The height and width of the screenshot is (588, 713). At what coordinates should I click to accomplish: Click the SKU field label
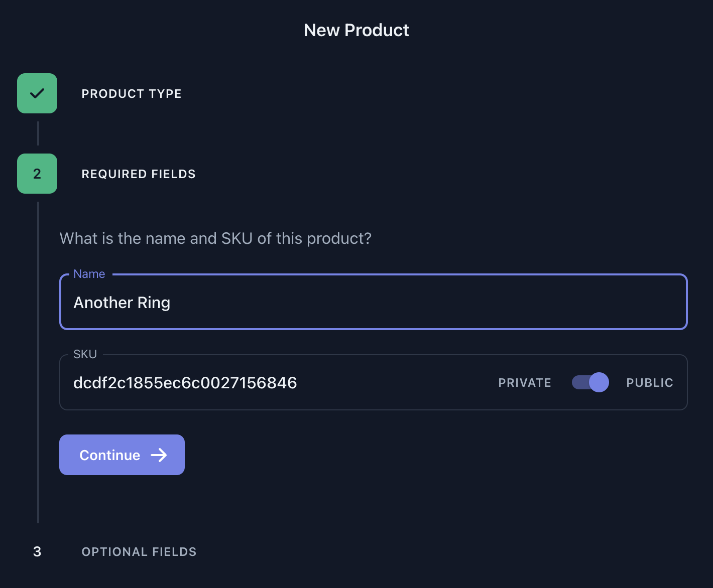point(85,354)
